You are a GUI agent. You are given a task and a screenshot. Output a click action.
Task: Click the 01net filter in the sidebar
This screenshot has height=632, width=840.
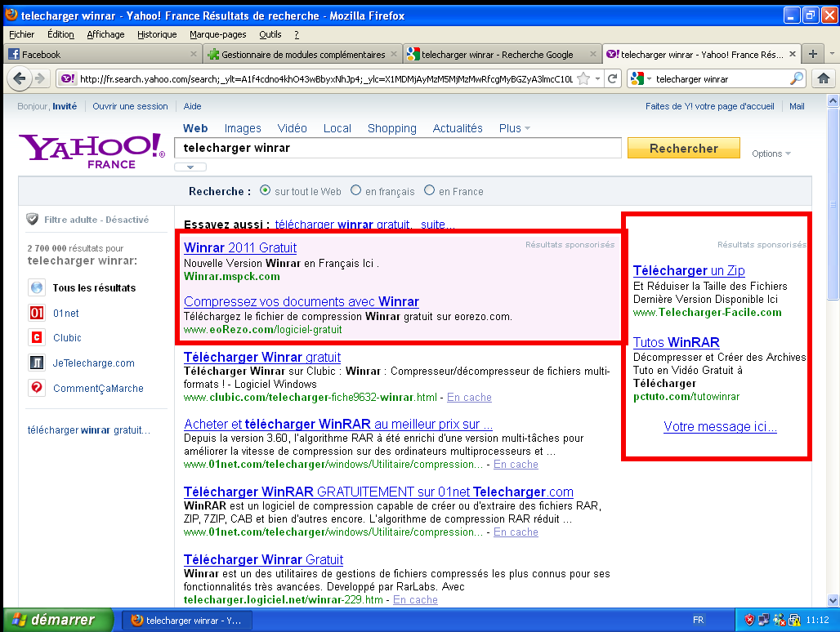66,313
